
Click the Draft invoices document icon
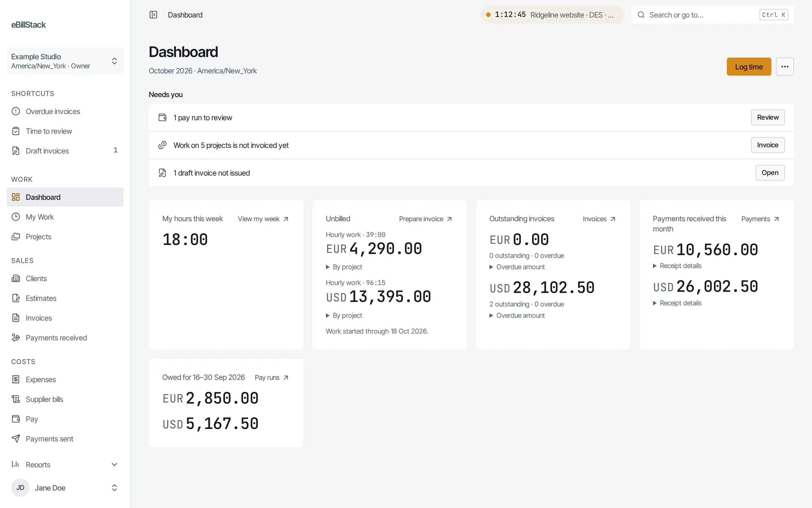click(16, 151)
